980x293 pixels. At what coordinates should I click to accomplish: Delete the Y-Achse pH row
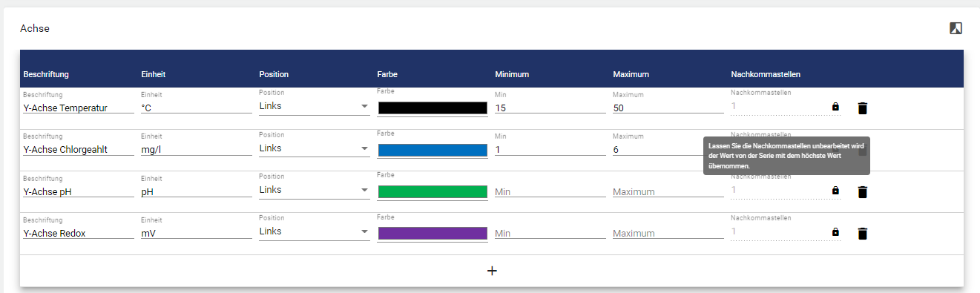point(862,192)
